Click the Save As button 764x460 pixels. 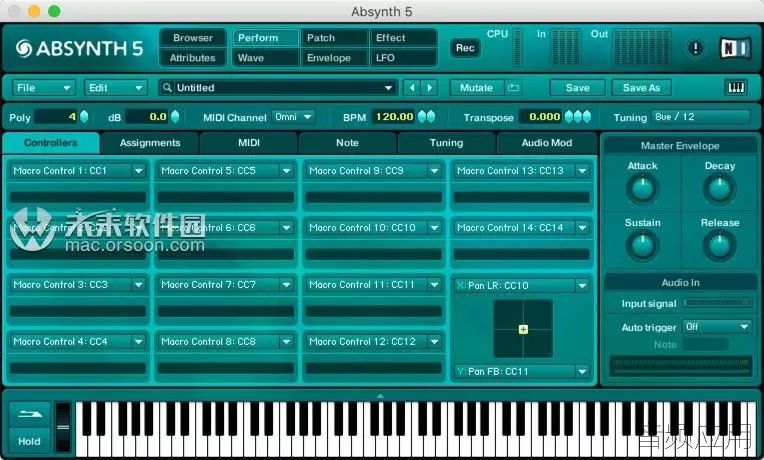641,88
